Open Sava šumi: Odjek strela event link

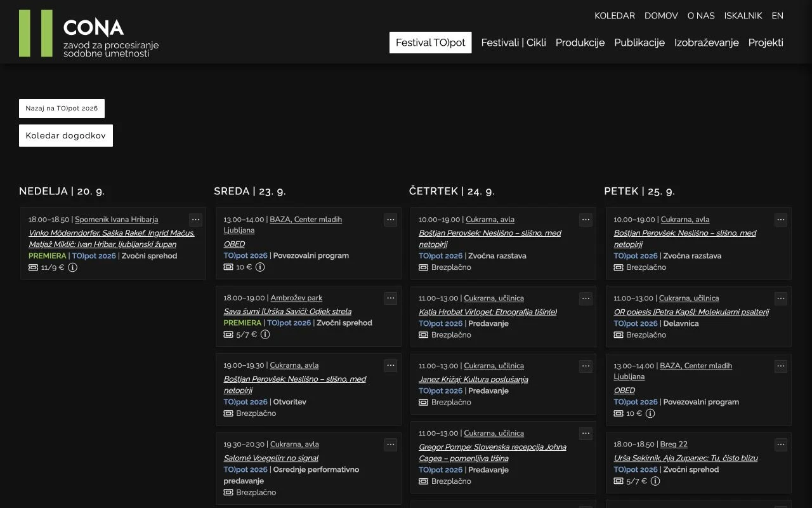(287, 311)
